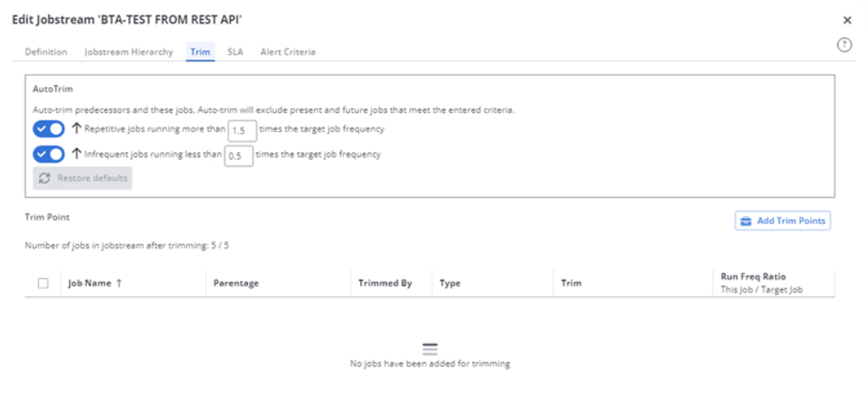Click the help question mark icon
Screen dimensions: 868x401
click(x=845, y=46)
